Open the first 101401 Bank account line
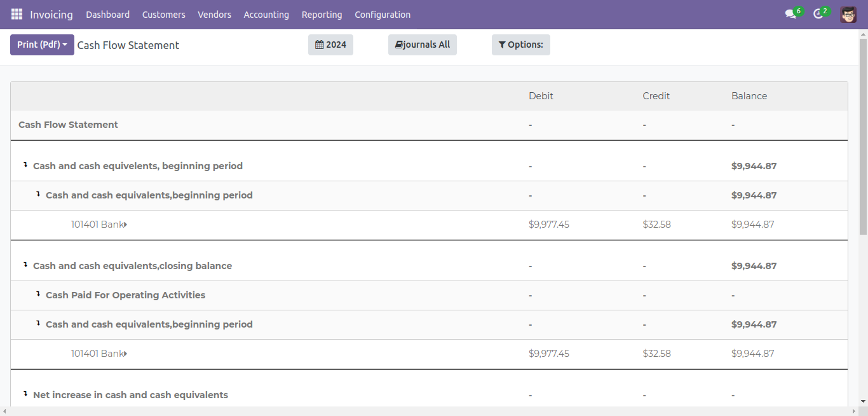 pyautogui.click(x=98, y=225)
